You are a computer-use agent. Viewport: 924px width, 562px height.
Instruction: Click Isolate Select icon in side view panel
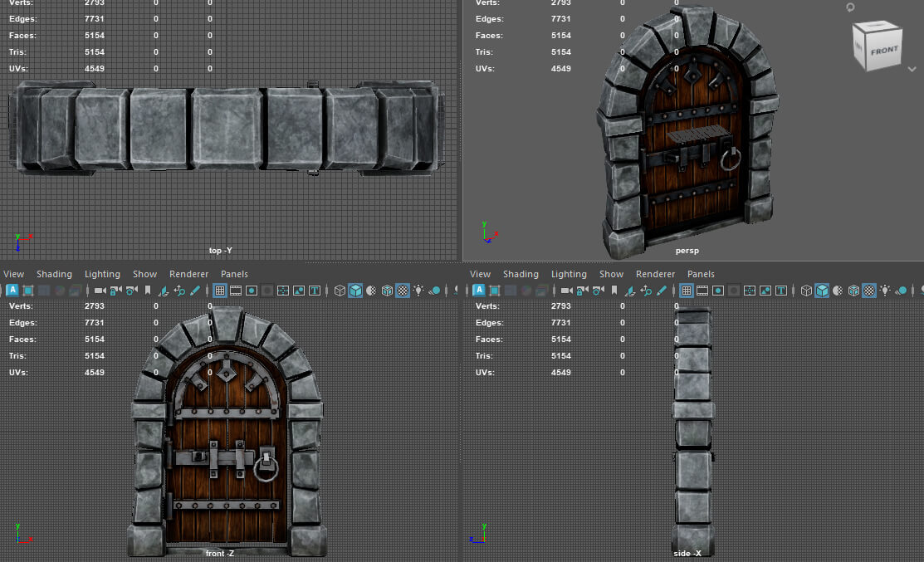495,291
